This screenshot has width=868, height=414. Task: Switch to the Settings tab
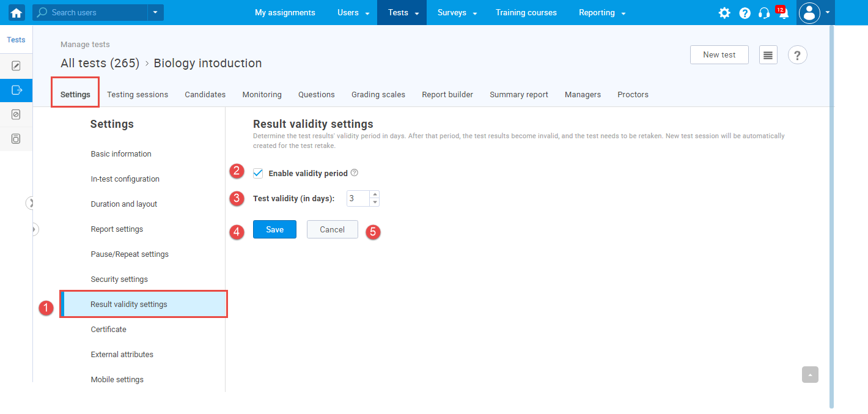tap(75, 94)
